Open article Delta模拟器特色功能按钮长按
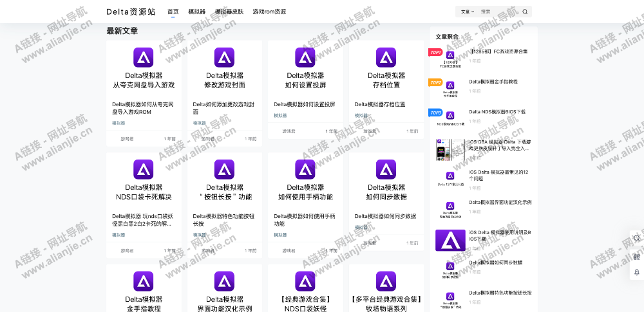This screenshot has height=312, width=644. coord(224,220)
